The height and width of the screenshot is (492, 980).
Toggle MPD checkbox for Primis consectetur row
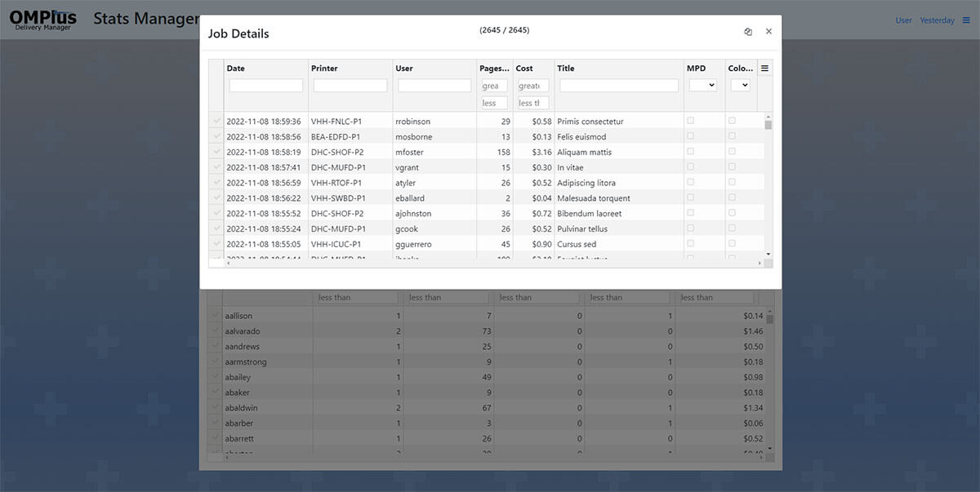[x=691, y=121]
